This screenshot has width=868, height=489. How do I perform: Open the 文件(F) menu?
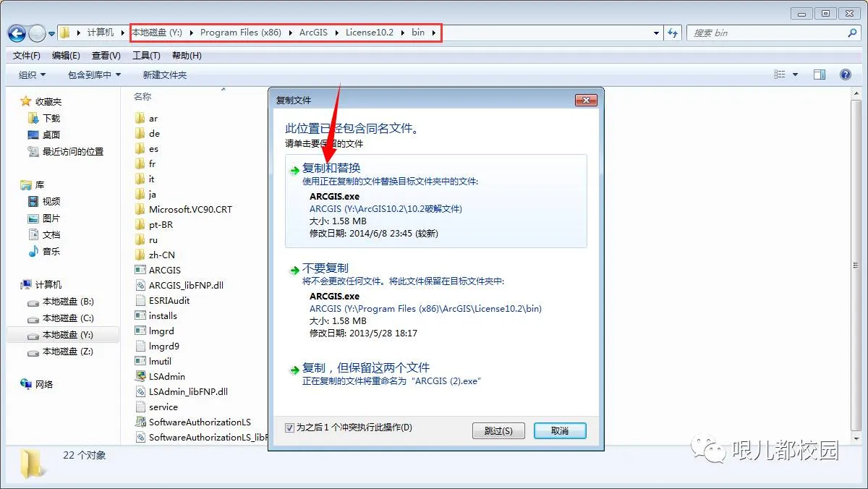pyautogui.click(x=27, y=56)
